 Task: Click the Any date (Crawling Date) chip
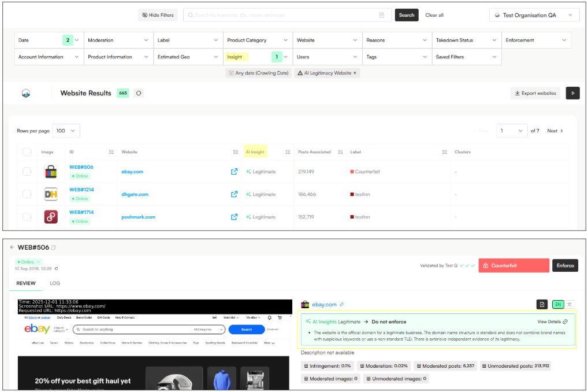pyautogui.click(x=259, y=73)
